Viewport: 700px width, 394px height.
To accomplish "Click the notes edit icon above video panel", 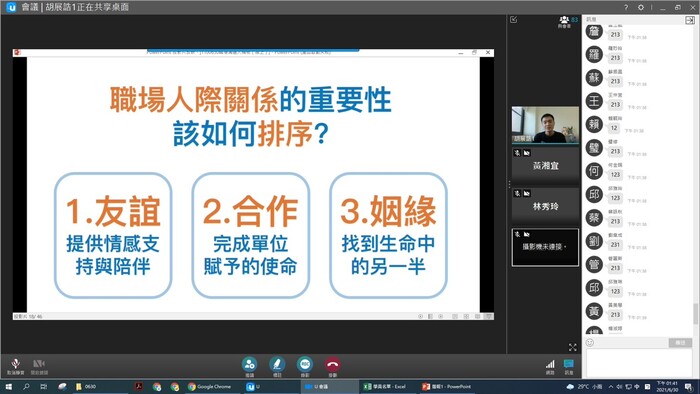I will (514, 19).
